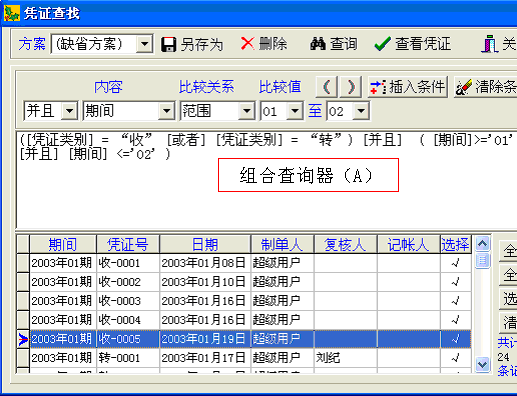Click date cell 2003年01月17日
517x396 pixels.
point(205,358)
